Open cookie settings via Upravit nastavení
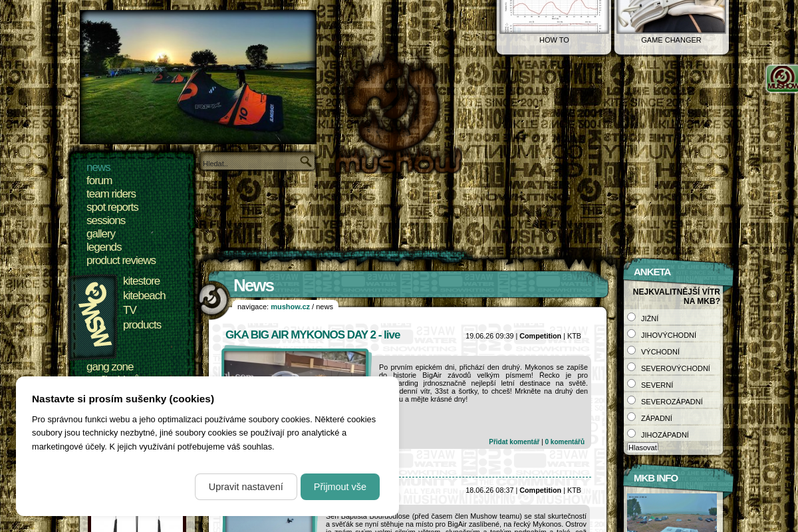This screenshot has height=532, width=798. 246,487
